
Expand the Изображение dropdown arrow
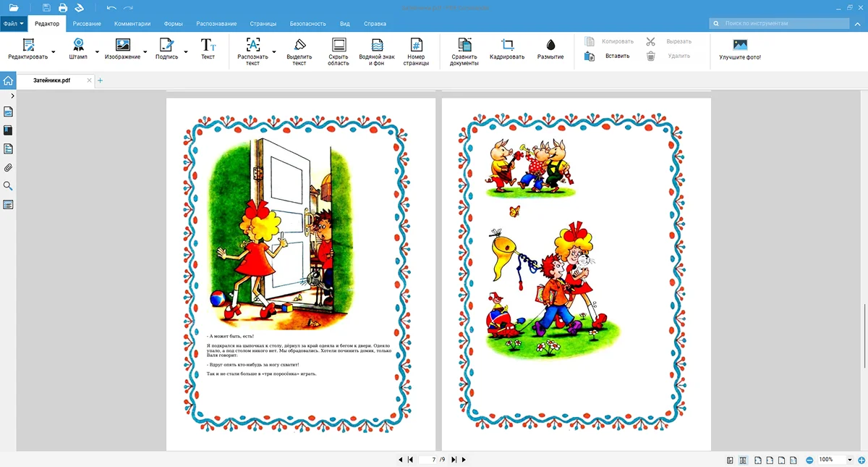click(145, 52)
